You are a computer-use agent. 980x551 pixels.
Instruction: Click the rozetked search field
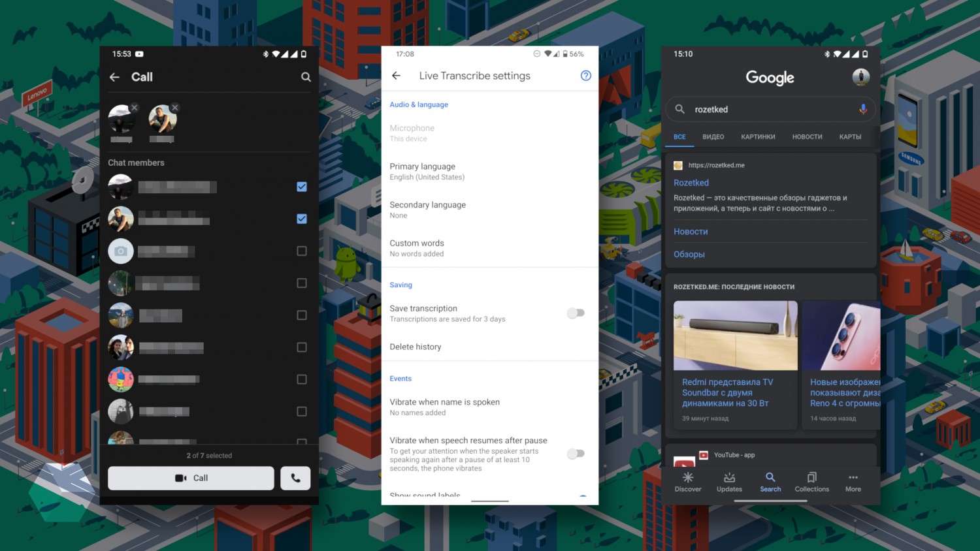pyautogui.click(x=771, y=109)
